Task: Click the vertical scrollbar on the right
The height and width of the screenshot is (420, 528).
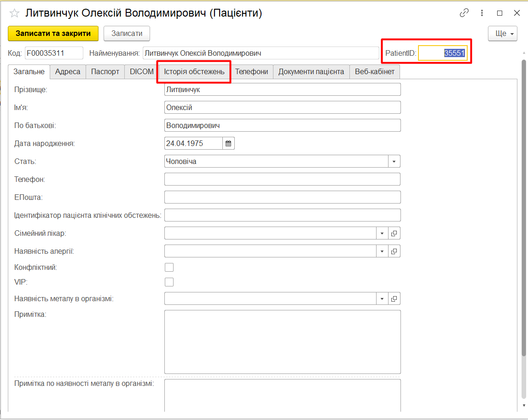Action: coord(524,207)
